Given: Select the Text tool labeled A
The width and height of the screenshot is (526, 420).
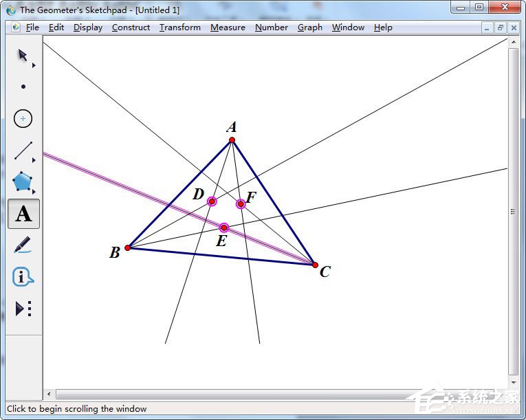Looking at the screenshot, I should click(x=23, y=214).
